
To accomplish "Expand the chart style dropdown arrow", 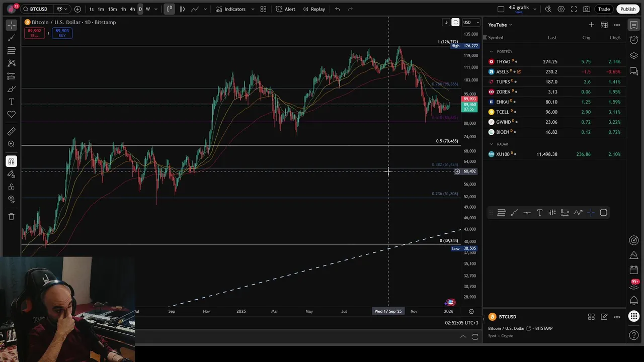I will 205,9.
